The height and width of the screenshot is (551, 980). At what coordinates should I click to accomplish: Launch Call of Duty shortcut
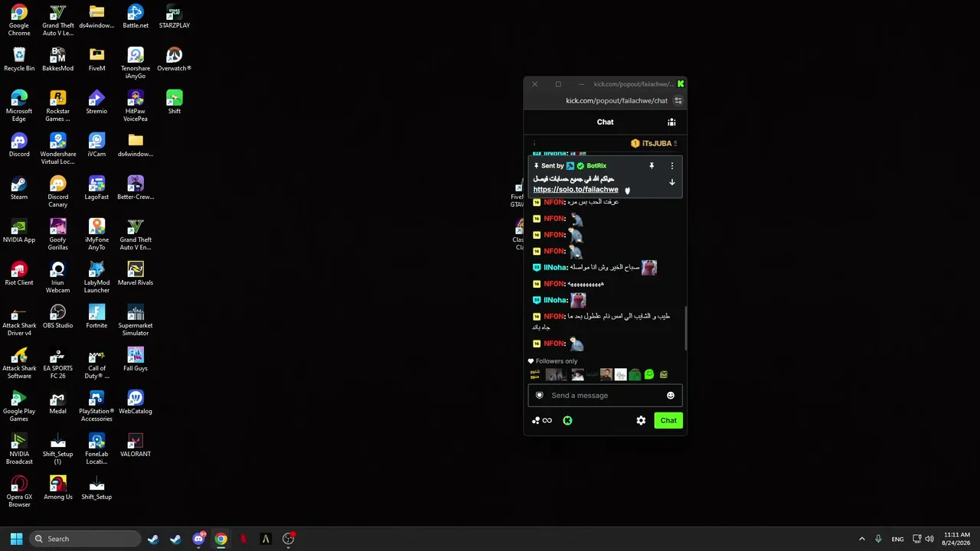click(x=96, y=364)
